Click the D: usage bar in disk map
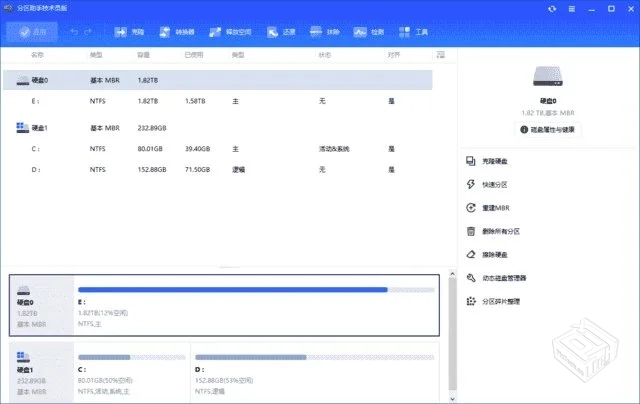The image size is (640, 404). click(314, 357)
